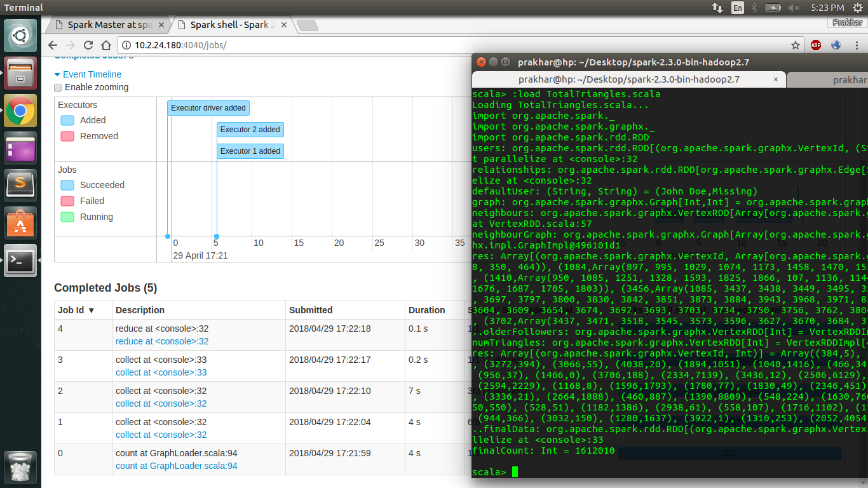The height and width of the screenshot is (488, 868).
Task: Bookmark this page with star icon
Action: 795,45
